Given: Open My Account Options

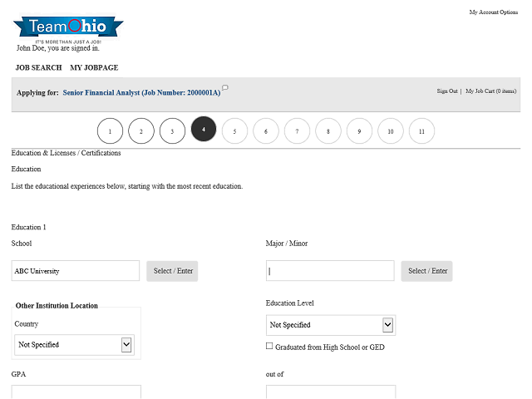Looking at the screenshot, I should (x=494, y=12).
